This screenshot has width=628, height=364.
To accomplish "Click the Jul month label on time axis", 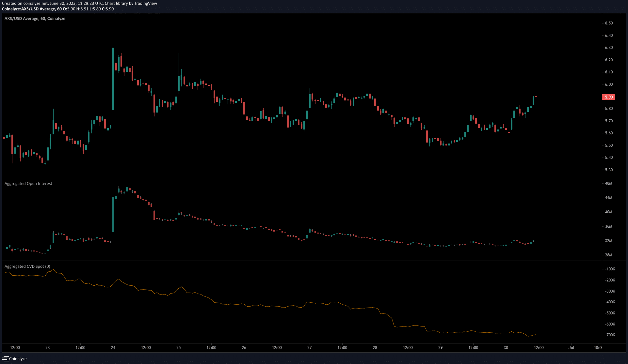I will (572, 348).
